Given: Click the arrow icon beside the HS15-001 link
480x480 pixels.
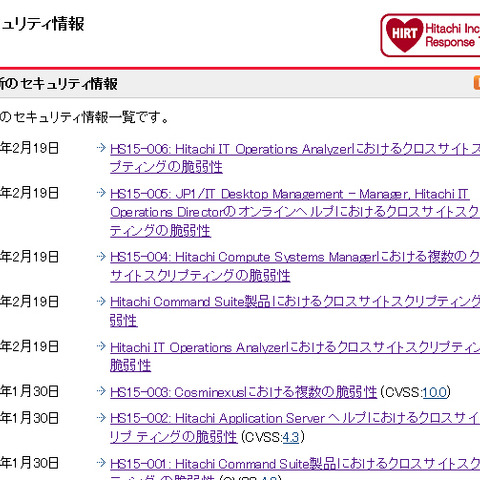Looking at the screenshot, I should click(x=101, y=462).
